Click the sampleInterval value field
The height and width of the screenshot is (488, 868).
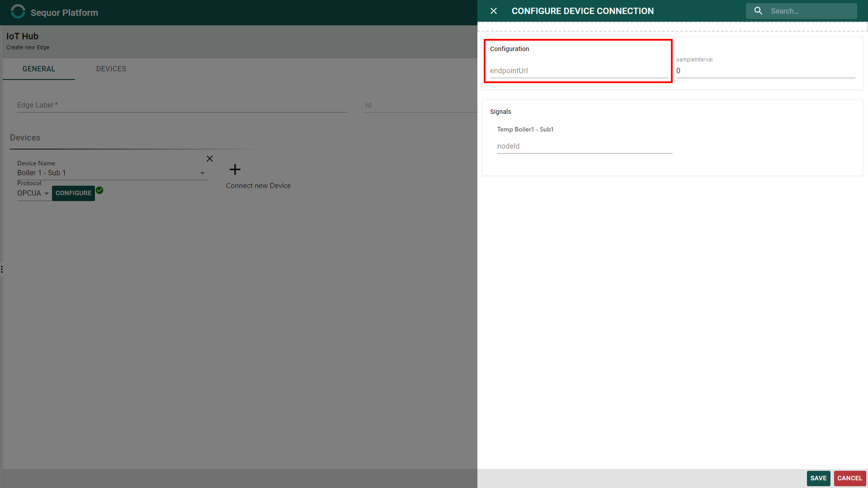765,71
